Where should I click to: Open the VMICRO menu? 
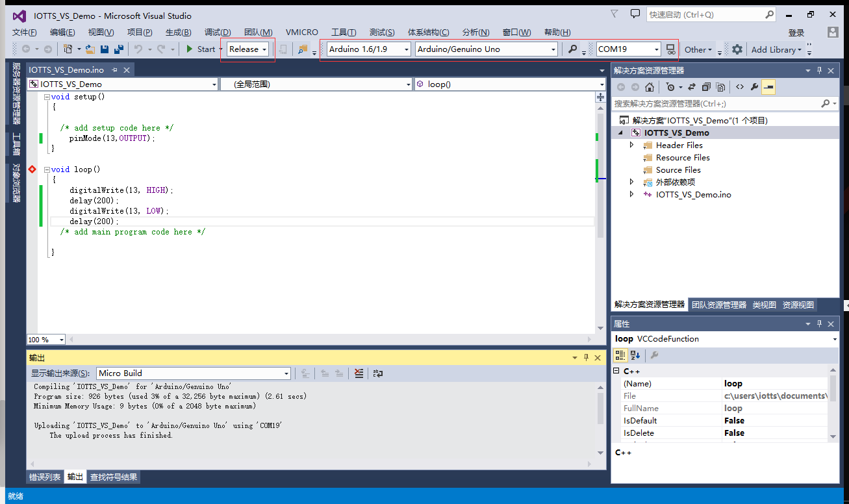pyautogui.click(x=302, y=32)
